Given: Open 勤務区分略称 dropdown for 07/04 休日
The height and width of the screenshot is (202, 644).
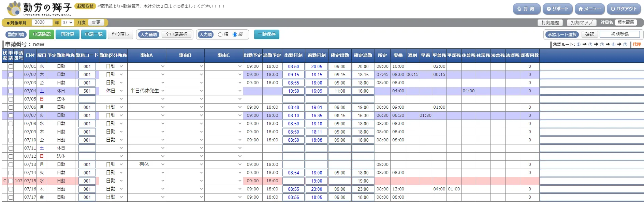Looking at the screenshot, I should (x=113, y=91).
